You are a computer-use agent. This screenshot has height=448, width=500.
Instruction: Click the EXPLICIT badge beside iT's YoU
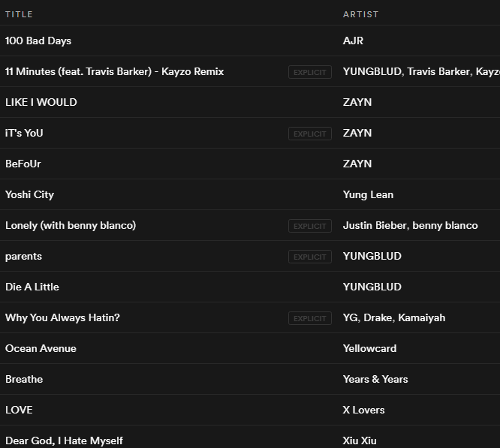(x=310, y=134)
